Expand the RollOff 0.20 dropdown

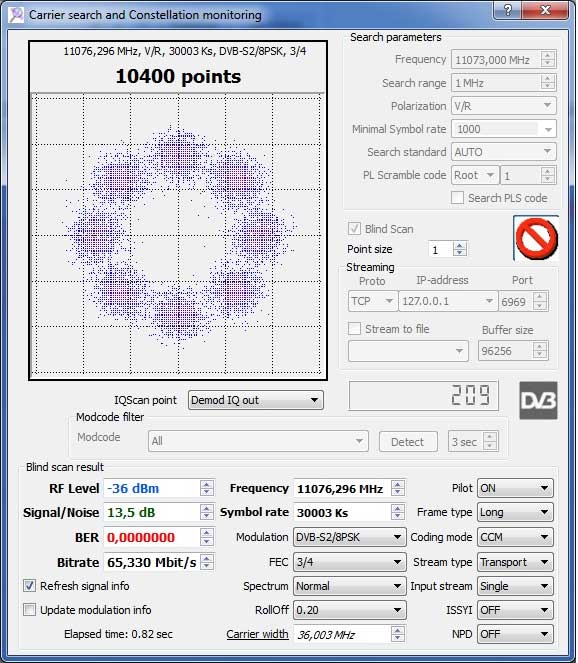350,610
